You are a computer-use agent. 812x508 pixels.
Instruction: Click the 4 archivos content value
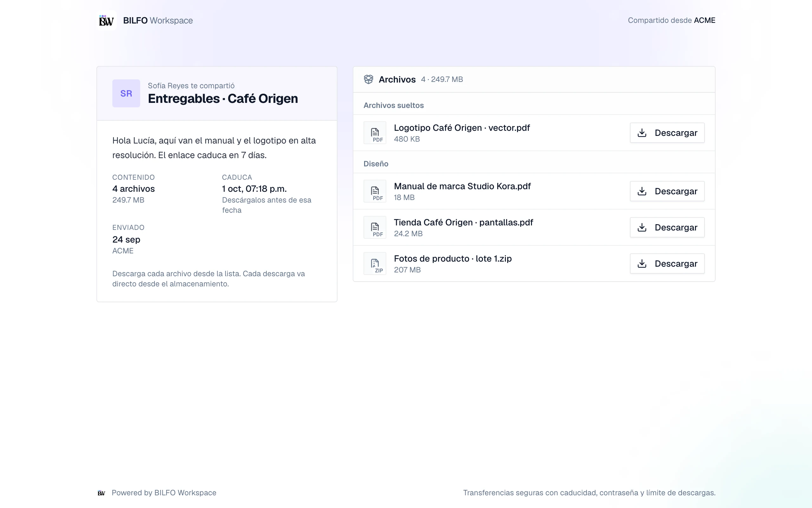pyautogui.click(x=134, y=189)
